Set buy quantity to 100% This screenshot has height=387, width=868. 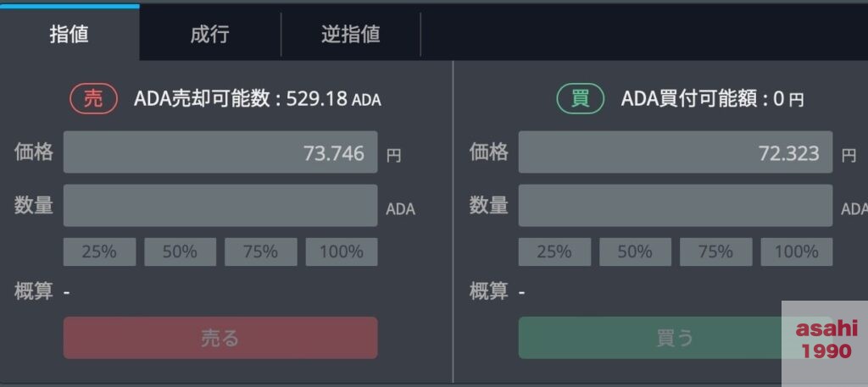[x=797, y=252]
